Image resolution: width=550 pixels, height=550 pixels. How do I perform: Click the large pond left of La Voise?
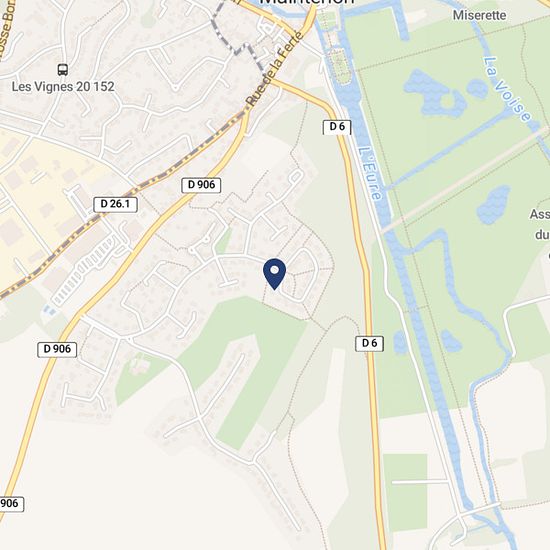click(434, 93)
